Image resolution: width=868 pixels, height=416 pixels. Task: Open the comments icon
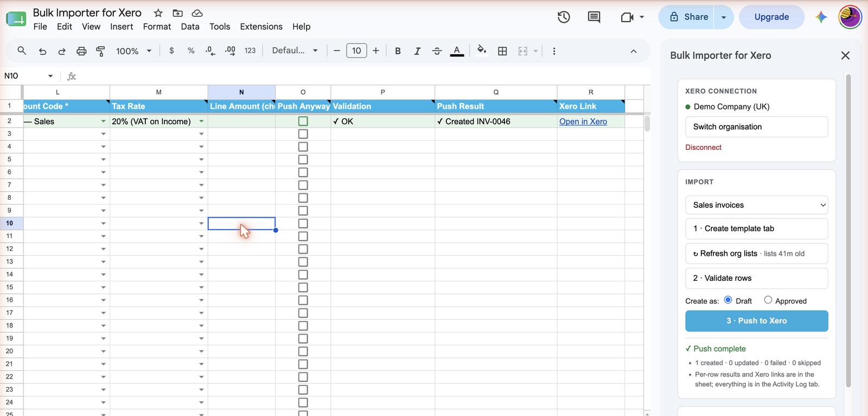coord(594,17)
